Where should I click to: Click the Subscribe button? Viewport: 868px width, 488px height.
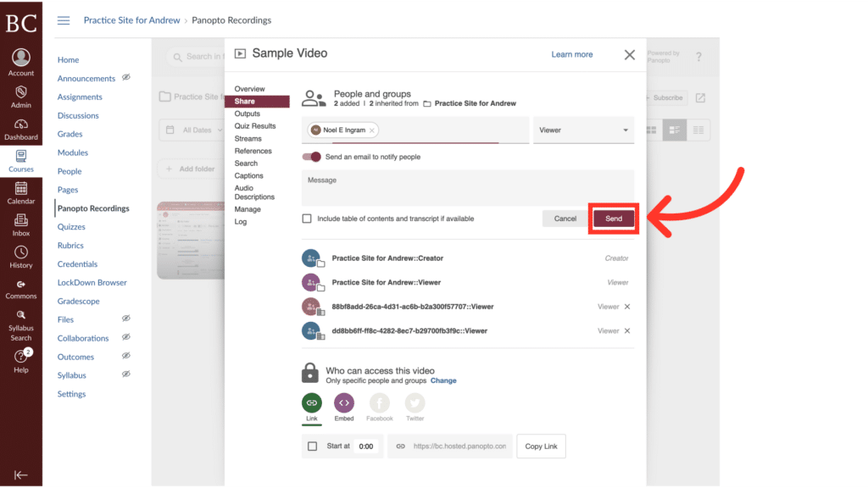(667, 98)
